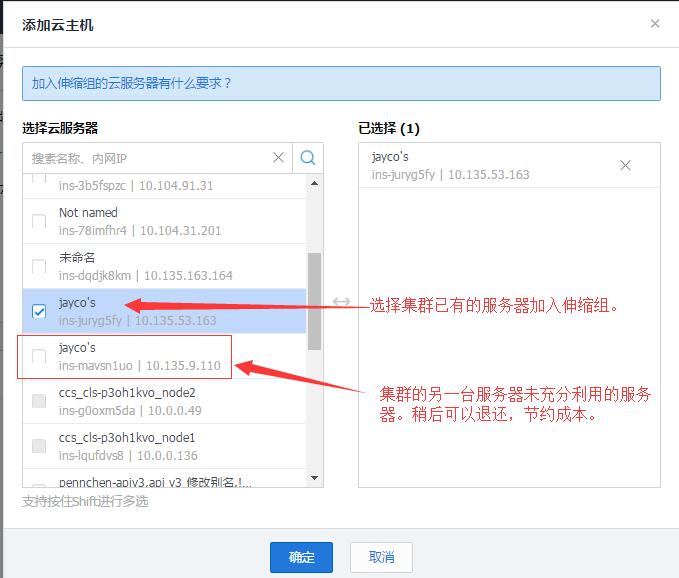Uncheck the jayco's ins-juryg5fy checkbox

tap(39, 311)
